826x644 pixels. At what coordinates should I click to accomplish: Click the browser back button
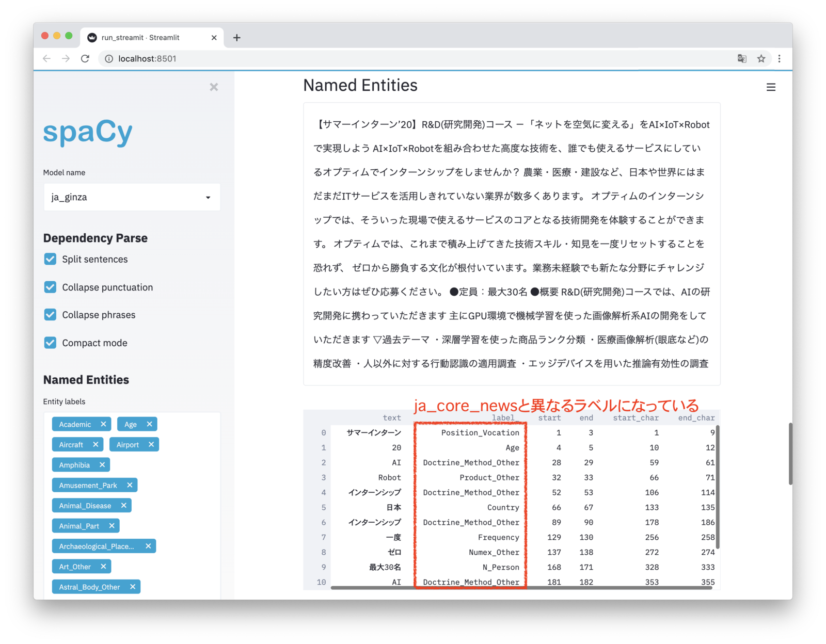point(46,58)
